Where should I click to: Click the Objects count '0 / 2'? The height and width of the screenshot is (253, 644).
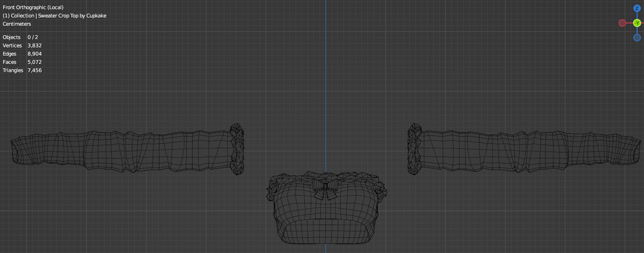coord(33,37)
